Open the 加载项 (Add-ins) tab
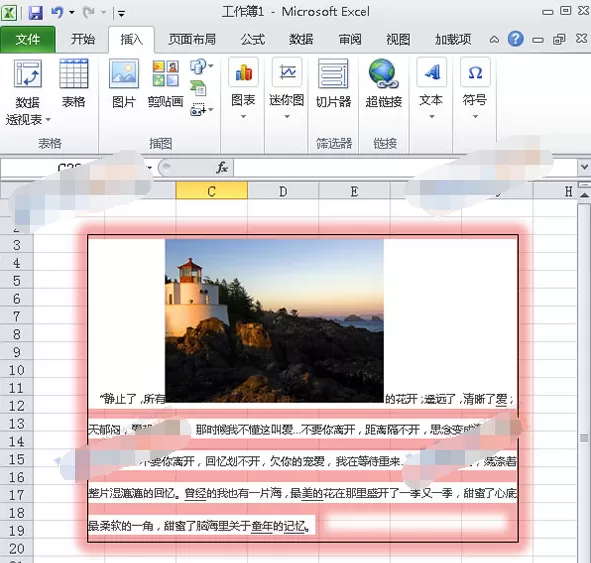Image resolution: width=591 pixels, height=563 pixels. pos(453,39)
